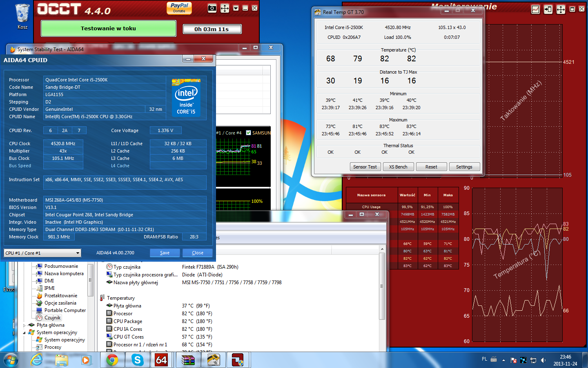Open WinRAR from the taskbar
588x368 pixels.
tap(188, 360)
